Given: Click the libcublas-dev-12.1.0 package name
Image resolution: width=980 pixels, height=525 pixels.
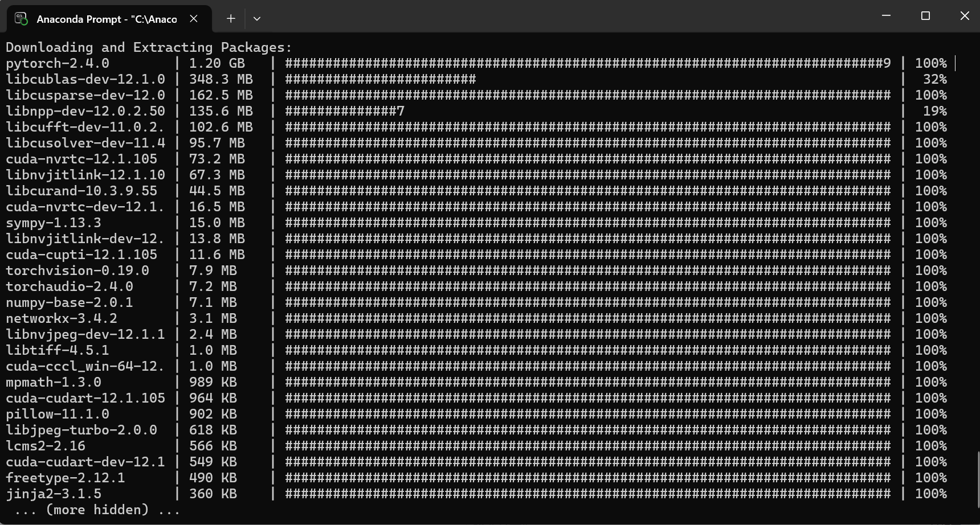Looking at the screenshot, I should click(85, 79).
